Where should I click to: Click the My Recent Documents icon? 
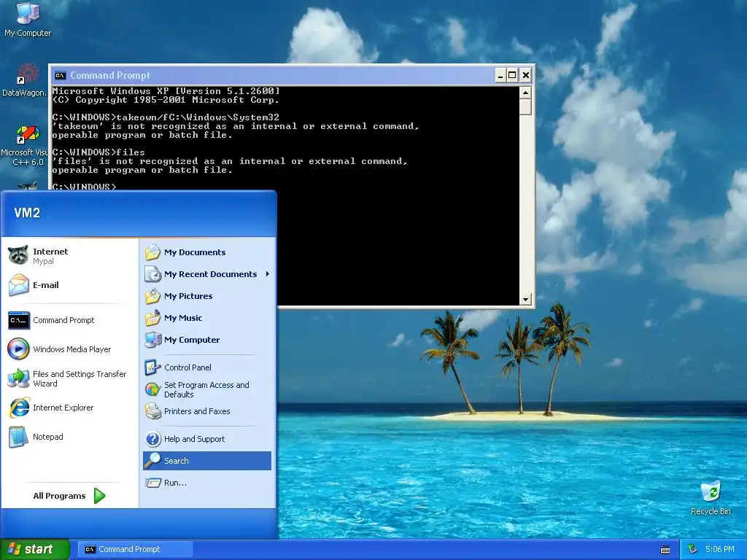point(153,274)
